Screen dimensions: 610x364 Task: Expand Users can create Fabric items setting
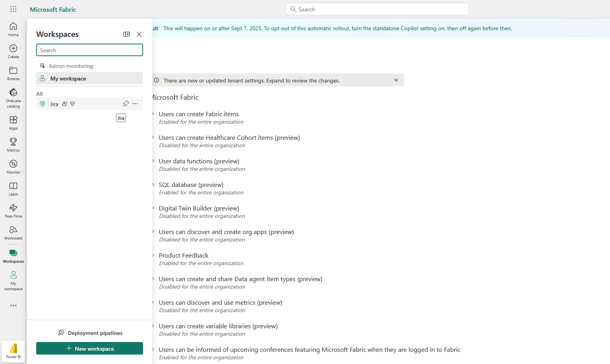153,114
